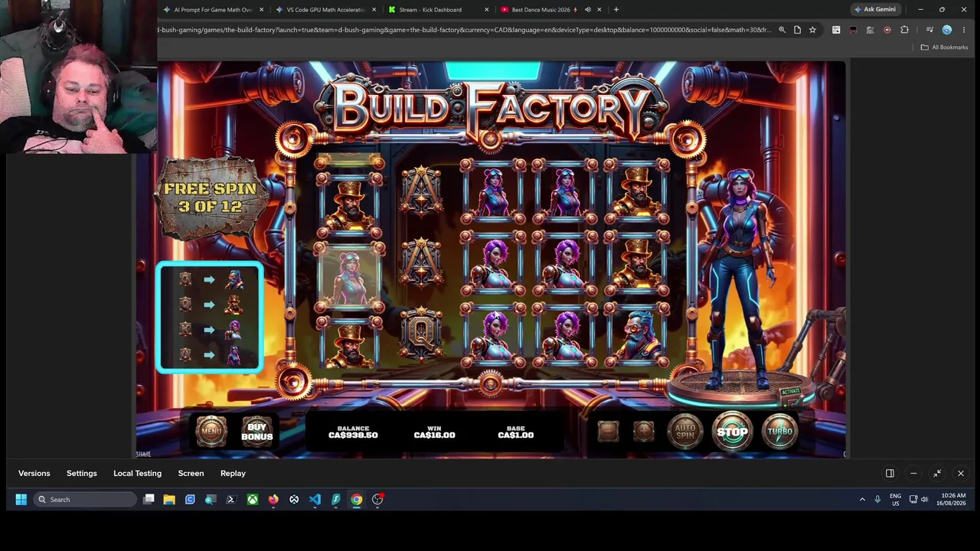Open the ENG US language switcher
Viewport: 980px width, 551px height.
(895, 500)
